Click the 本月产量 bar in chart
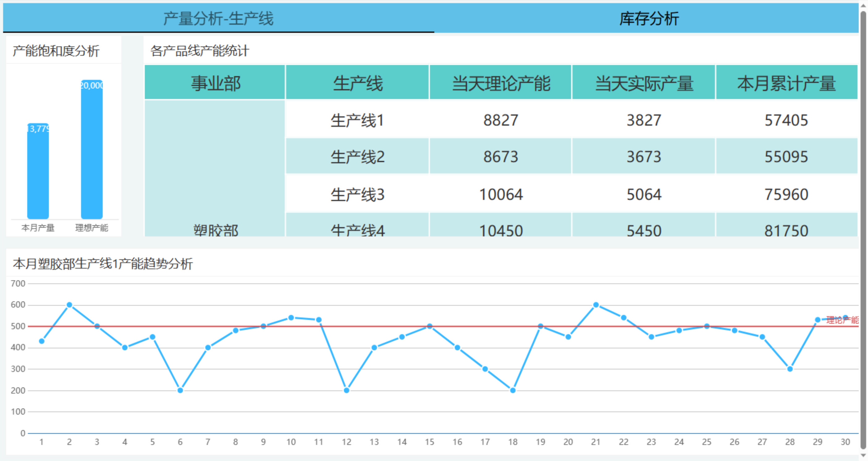 (x=38, y=172)
